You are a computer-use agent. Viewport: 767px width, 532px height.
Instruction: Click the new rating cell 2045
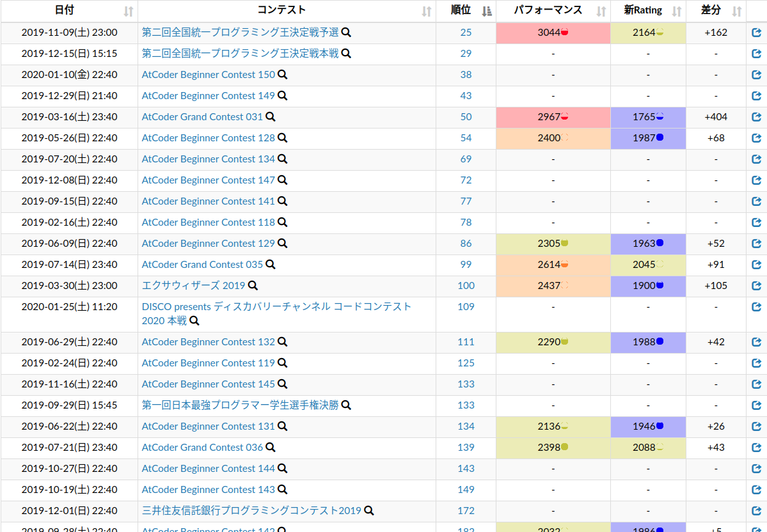point(648,265)
